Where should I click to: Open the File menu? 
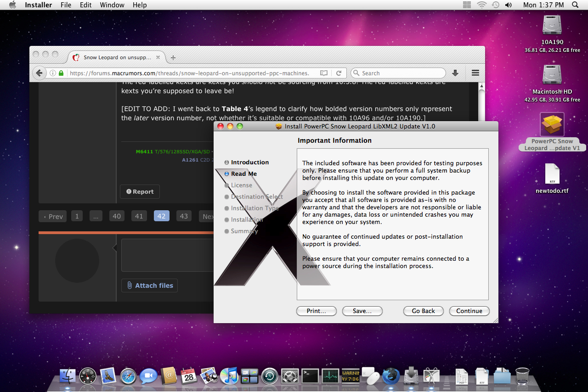click(66, 5)
